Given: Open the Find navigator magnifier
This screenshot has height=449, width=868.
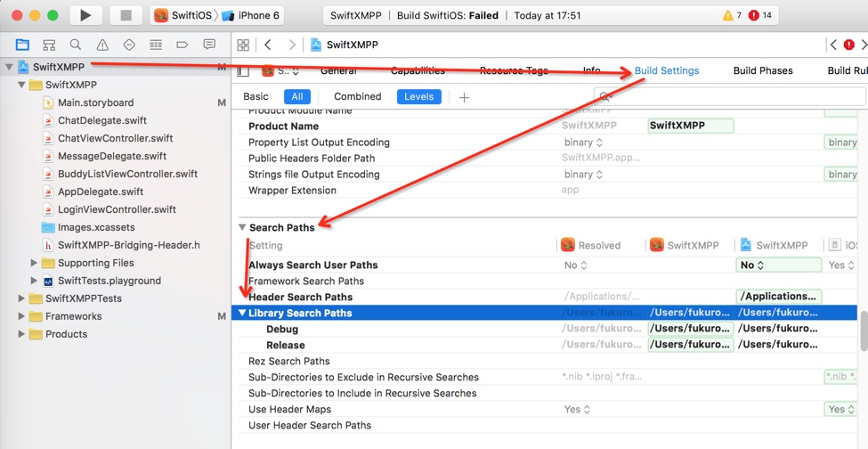Looking at the screenshot, I should pos(76,45).
